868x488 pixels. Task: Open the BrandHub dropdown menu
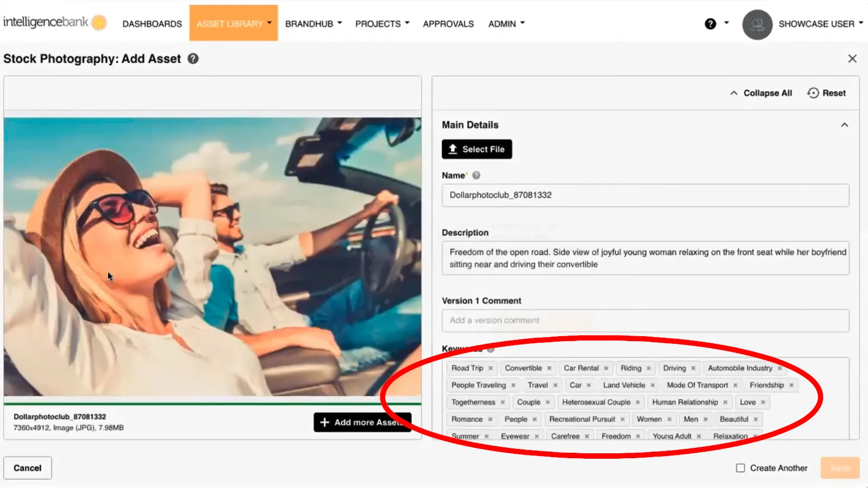coord(314,24)
